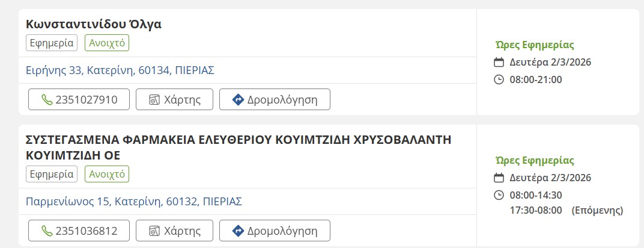The image size is (644, 248).
Task: Click clock icon next to 08:00-21:00
Action: pyautogui.click(x=499, y=79)
